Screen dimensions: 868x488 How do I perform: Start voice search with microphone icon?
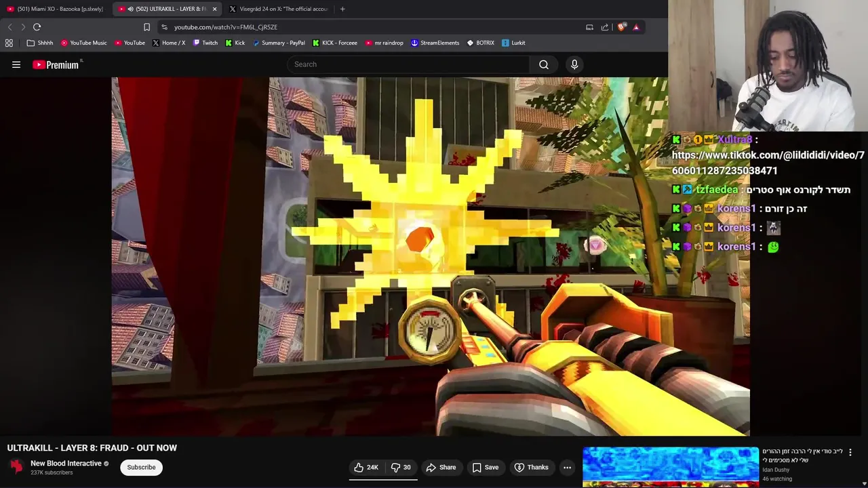[x=574, y=64]
